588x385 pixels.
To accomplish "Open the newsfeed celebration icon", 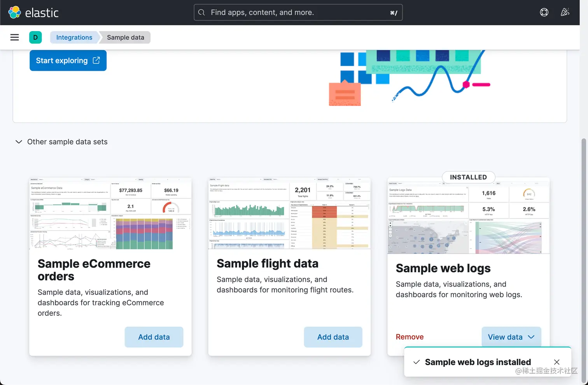I will [565, 12].
